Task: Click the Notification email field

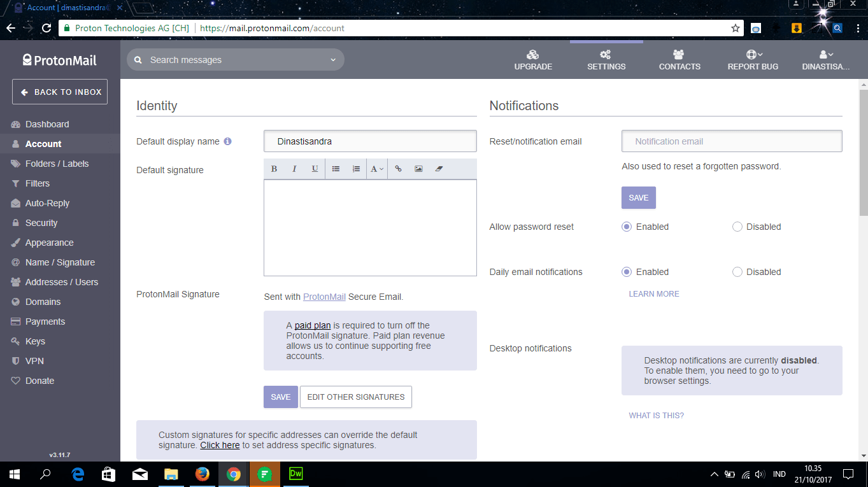Action: pyautogui.click(x=732, y=141)
